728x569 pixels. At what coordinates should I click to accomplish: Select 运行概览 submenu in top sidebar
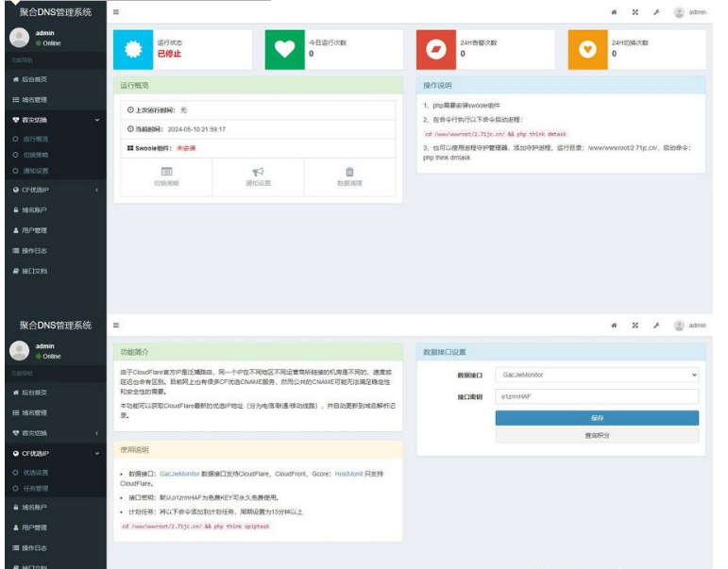pyautogui.click(x=36, y=138)
